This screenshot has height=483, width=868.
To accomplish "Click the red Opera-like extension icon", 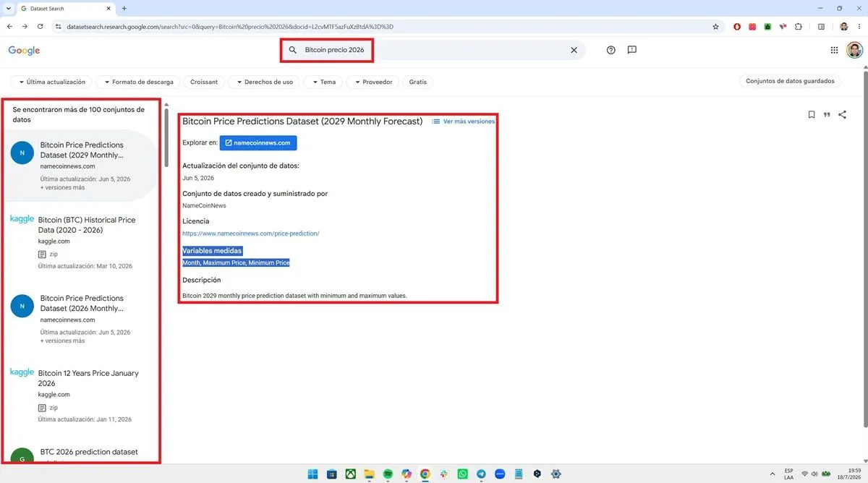I will pyautogui.click(x=737, y=27).
